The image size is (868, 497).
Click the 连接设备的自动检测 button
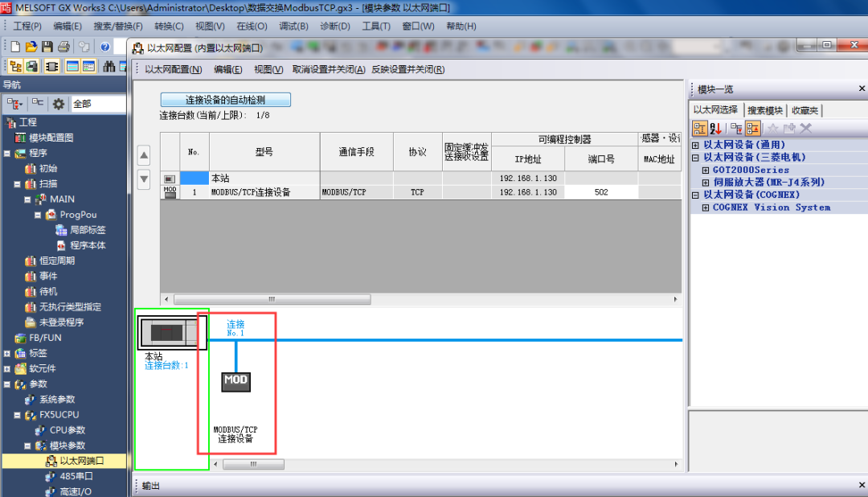click(x=225, y=101)
